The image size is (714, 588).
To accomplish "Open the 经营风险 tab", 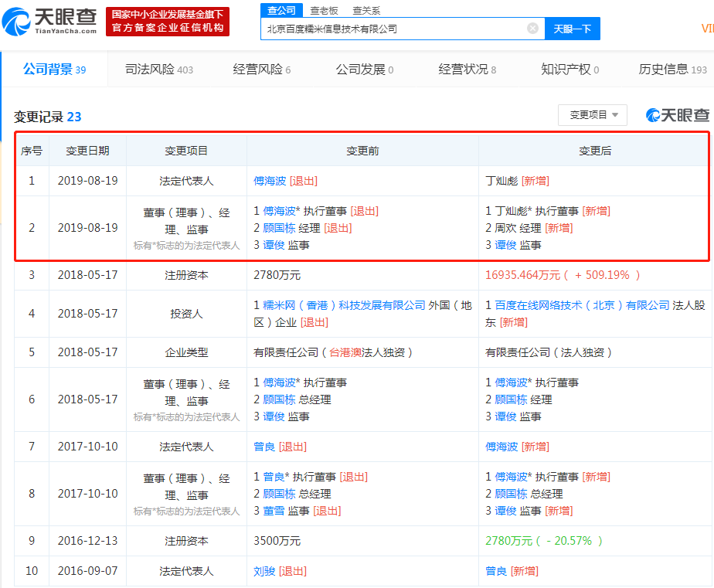I will click(261, 70).
